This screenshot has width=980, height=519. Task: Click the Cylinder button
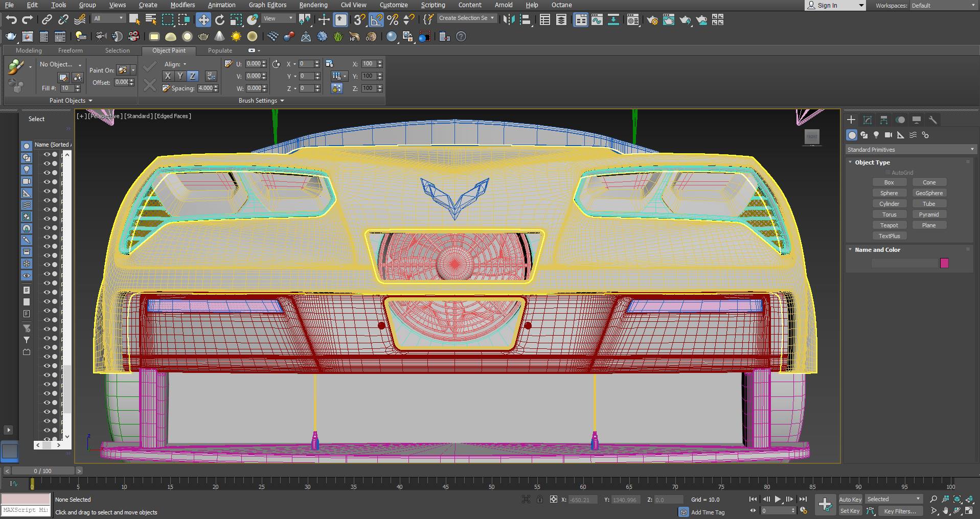tap(889, 204)
